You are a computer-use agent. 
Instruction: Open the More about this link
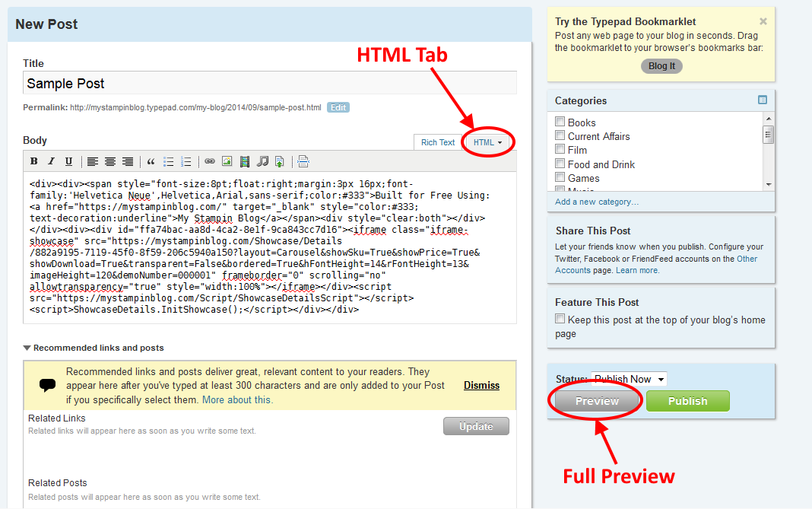[237, 399]
